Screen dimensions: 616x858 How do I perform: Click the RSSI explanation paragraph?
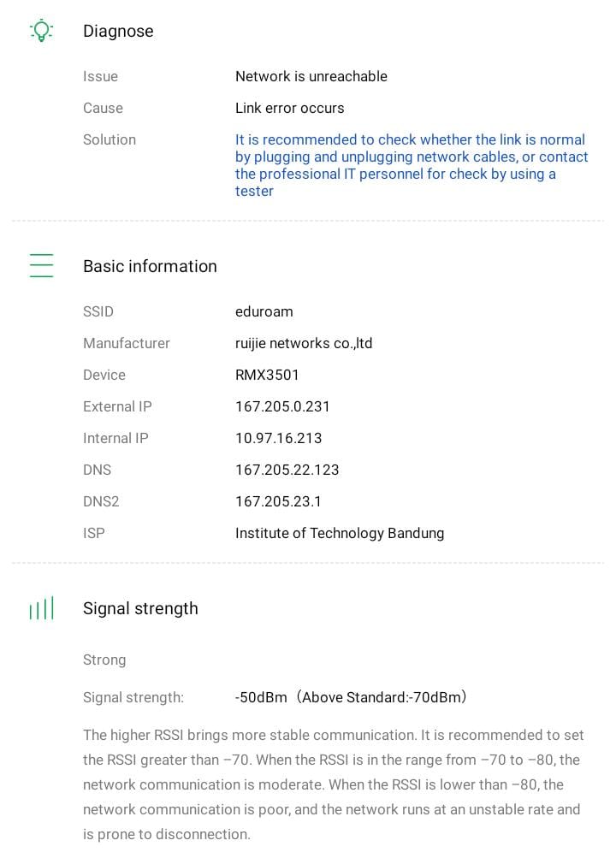point(332,784)
